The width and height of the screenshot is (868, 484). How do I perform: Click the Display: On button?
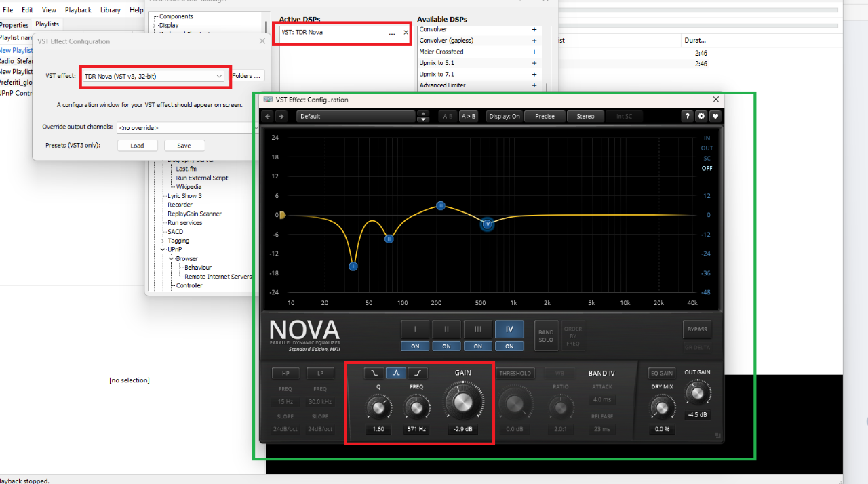[x=504, y=116]
